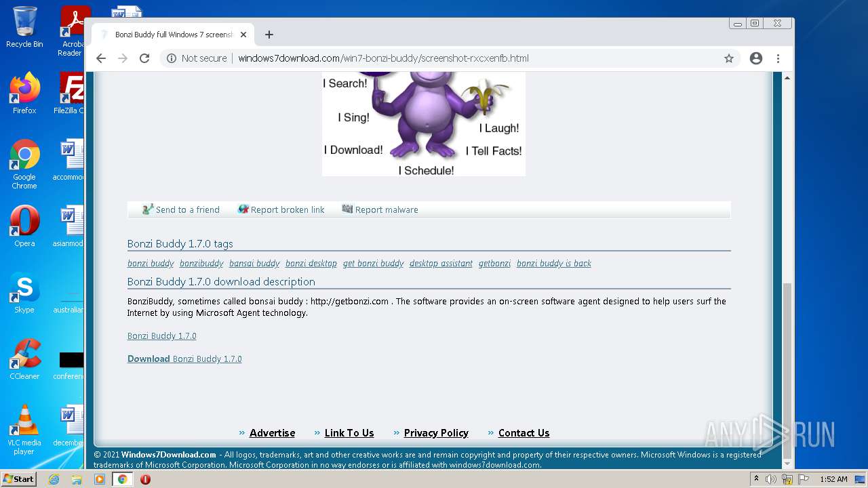Open the Action Center flag icon

804,479
